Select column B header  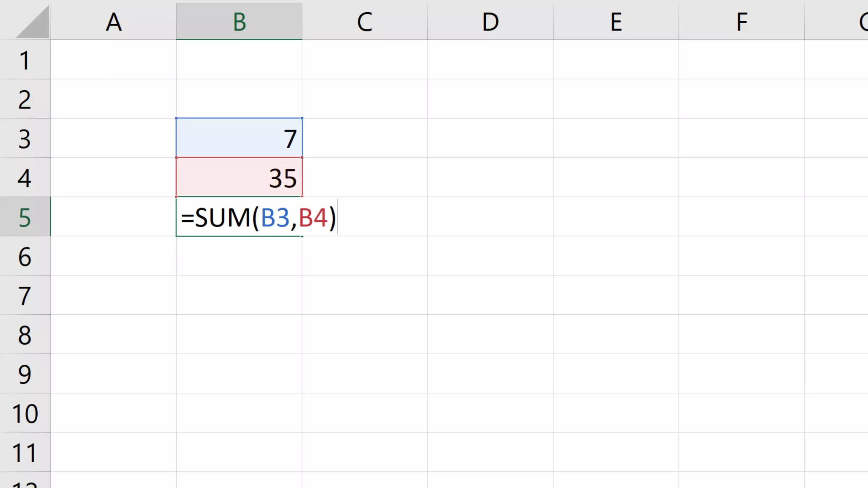[x=239, y=22]
